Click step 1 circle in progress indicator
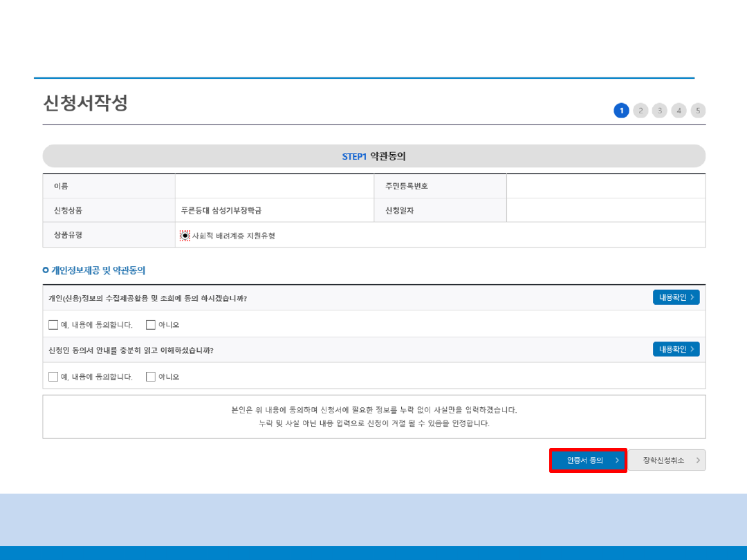The width and height of the screenshot is (747, 560). click(x=621, y=111)
